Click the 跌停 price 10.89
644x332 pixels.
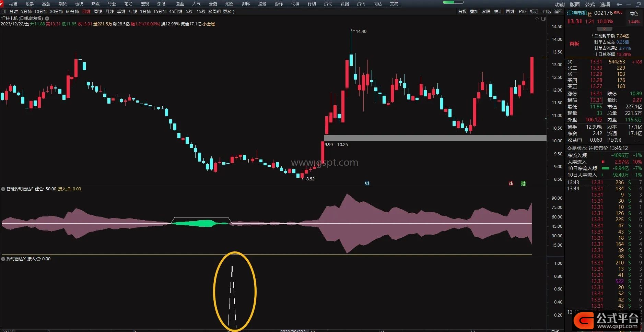point(636,94)
